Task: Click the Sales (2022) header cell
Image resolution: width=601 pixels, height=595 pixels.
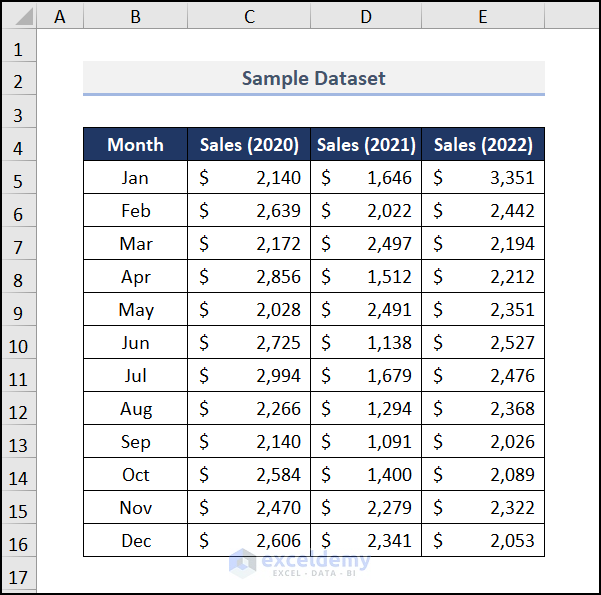Action: click(x=483, y=144)
